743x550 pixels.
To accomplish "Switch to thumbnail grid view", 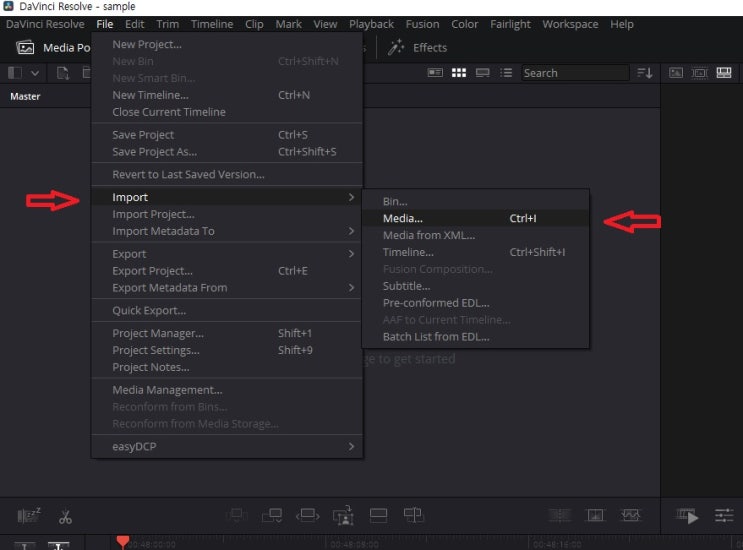I will (459, 72).
